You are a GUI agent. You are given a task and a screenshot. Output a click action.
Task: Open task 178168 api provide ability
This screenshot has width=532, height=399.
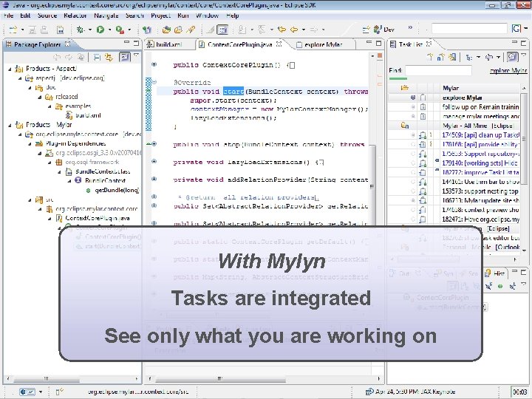coord(480,145)
